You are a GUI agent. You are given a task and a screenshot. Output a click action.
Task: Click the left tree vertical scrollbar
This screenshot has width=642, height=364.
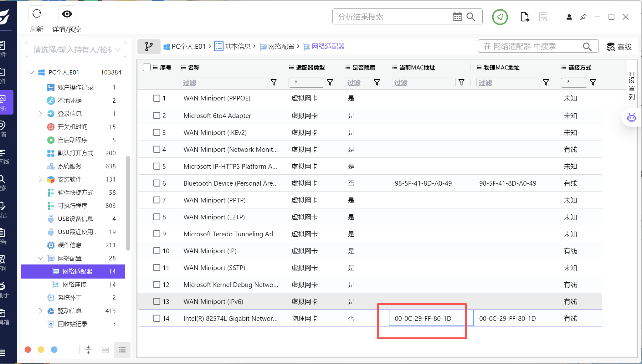pos(128,203)
